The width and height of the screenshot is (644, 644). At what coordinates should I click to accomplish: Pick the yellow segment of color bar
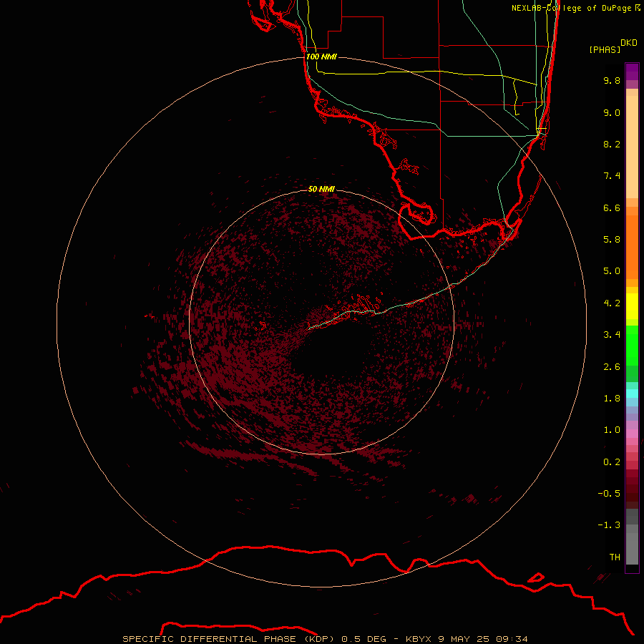(632, 306)
